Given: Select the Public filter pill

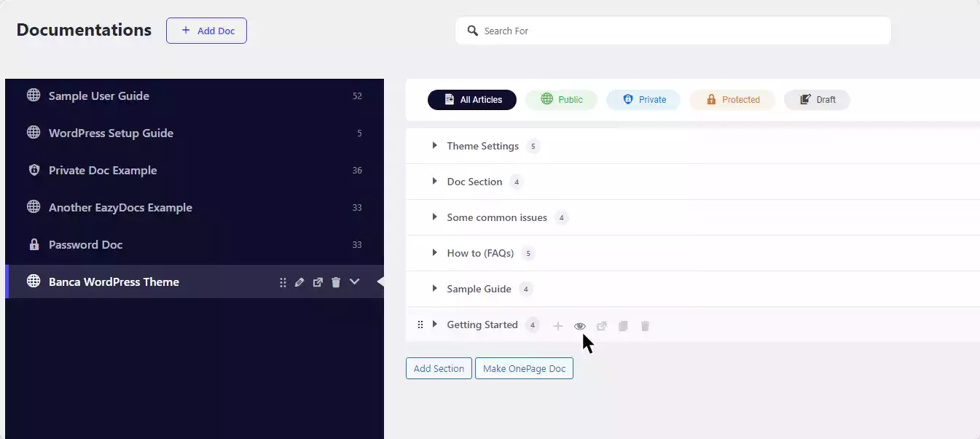Looking at the screenshot, I should pyautogui.click(x=561, y=99).
